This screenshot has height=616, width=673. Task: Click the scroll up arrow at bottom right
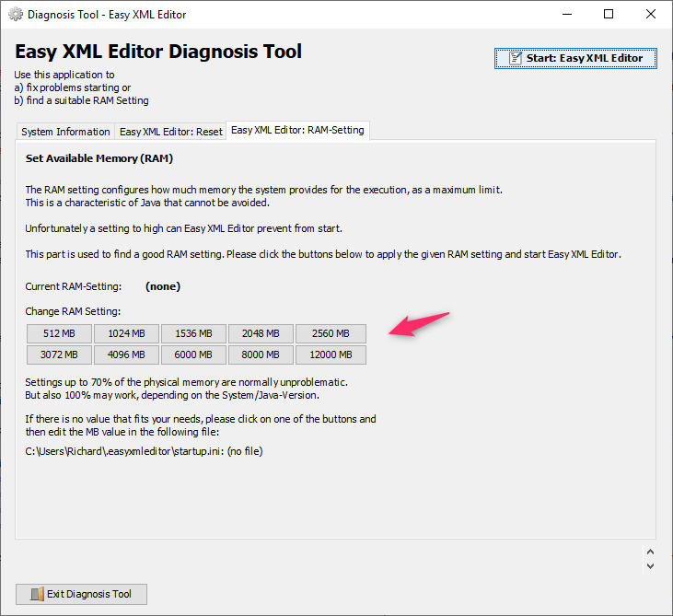point(650,552)
